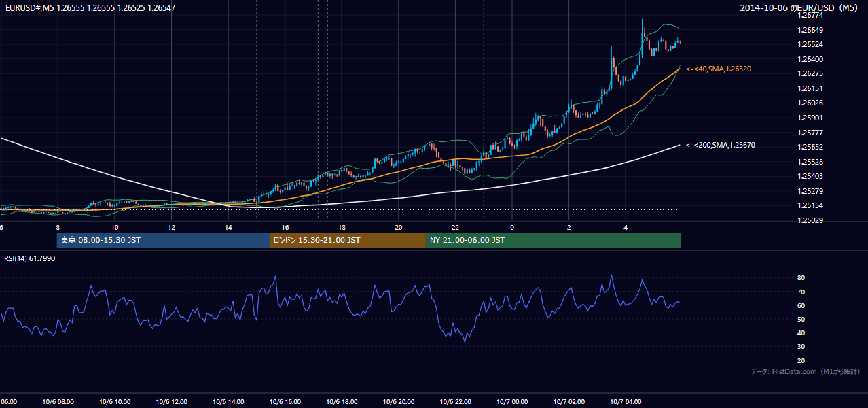Image resolution: width=868 pixels, height=408 pixels.
Task: Click the 1.25279 price axis label
Action: [810, 191]
